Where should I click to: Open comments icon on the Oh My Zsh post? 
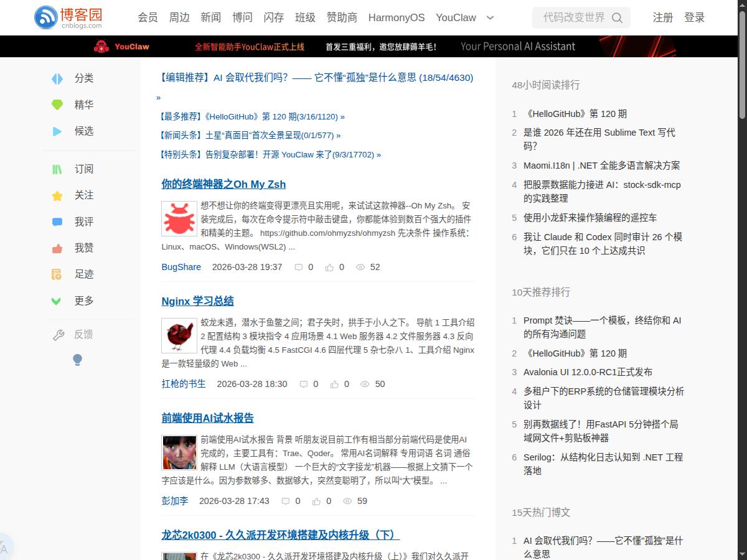pyautogui.click(x=299, y=267)
